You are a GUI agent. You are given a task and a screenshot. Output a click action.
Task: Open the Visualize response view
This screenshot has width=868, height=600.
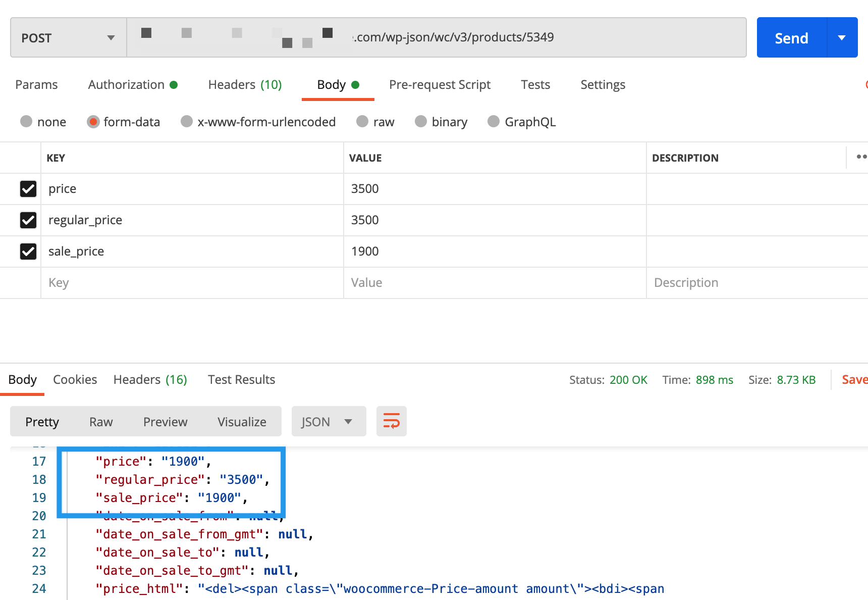(x=242, y=422)
